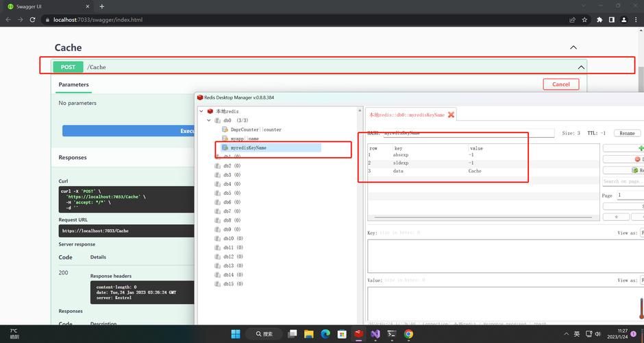
Task: Click the Key text area
Action: (506, 257)
